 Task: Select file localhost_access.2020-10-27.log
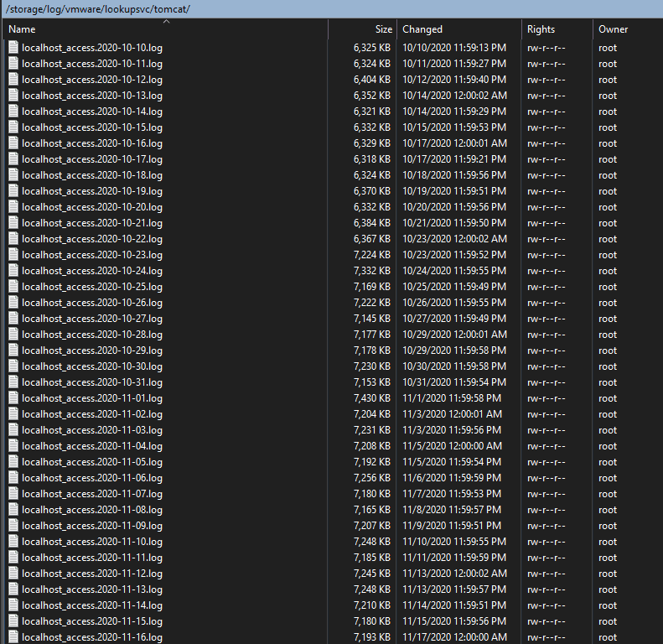click(x=92, y=319)
